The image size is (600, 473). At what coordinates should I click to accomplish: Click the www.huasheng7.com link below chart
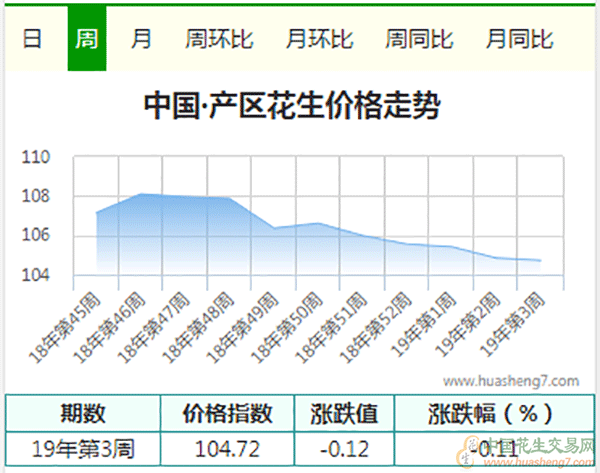(x=510, y=381)
